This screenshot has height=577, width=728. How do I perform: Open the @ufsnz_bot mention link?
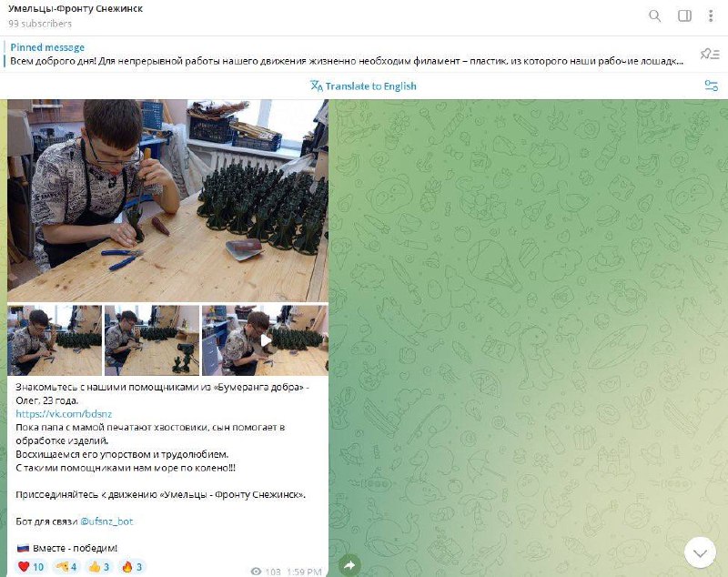click(x=106, y=521)
